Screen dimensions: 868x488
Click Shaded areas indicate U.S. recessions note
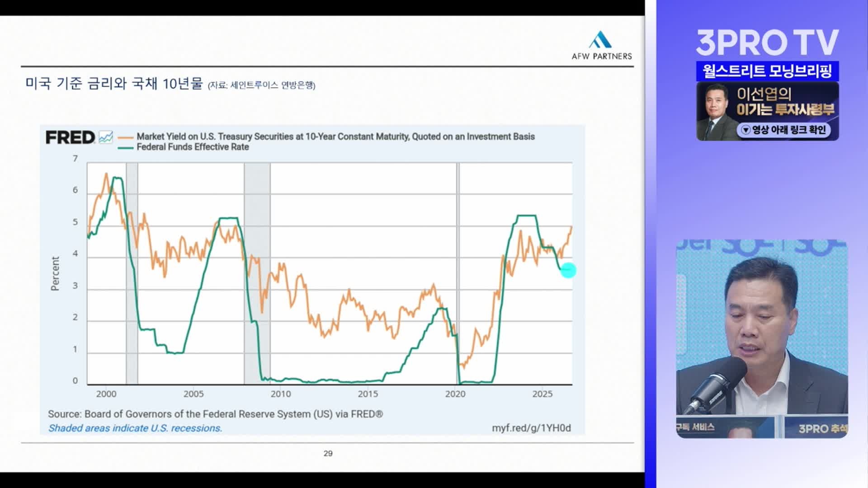pyautogui.click(x=135, y=428)
